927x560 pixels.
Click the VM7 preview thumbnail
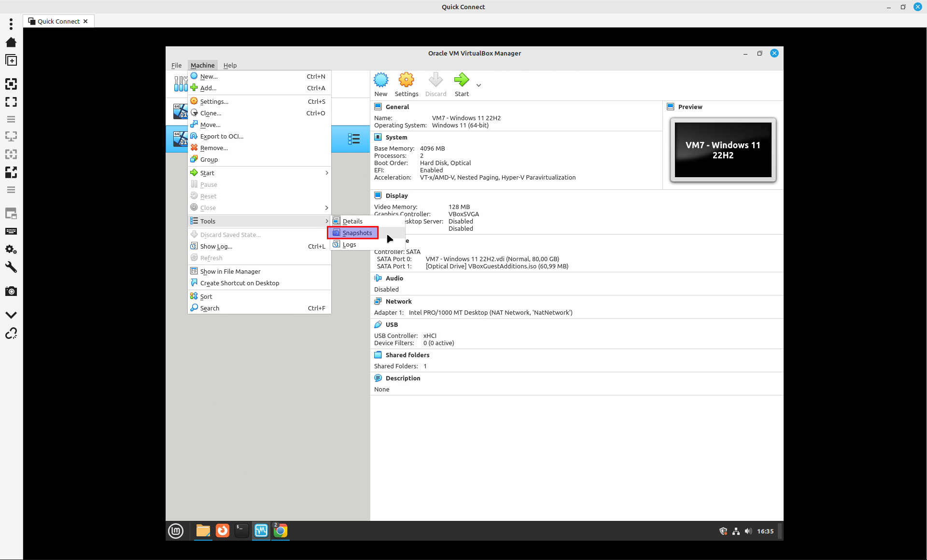click(723, 150)
